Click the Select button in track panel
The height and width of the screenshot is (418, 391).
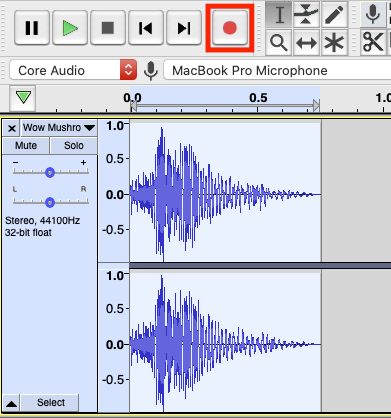tap(51, 403)
